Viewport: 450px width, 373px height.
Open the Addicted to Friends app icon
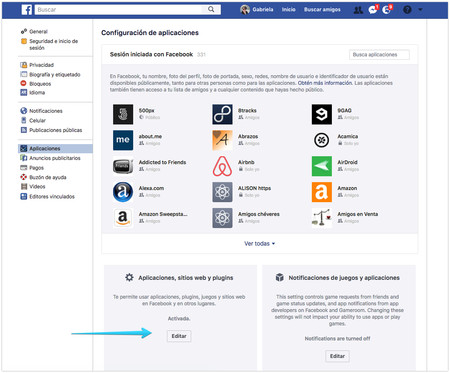point(123,166)
